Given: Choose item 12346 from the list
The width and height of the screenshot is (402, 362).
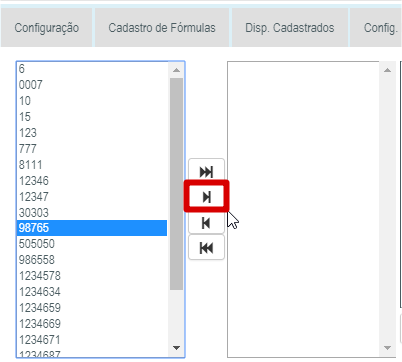Looking at the screenshot, I should 92,181.
